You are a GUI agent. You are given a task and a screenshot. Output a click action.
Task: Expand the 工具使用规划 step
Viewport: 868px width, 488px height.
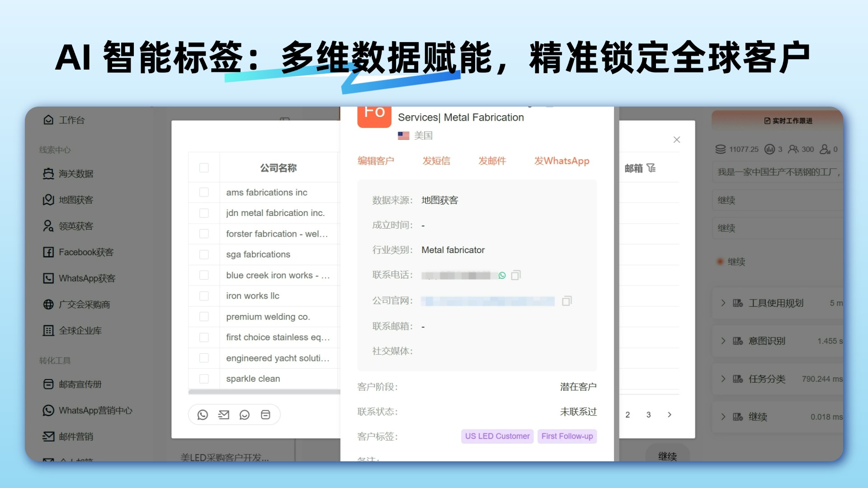coord(723,303)
